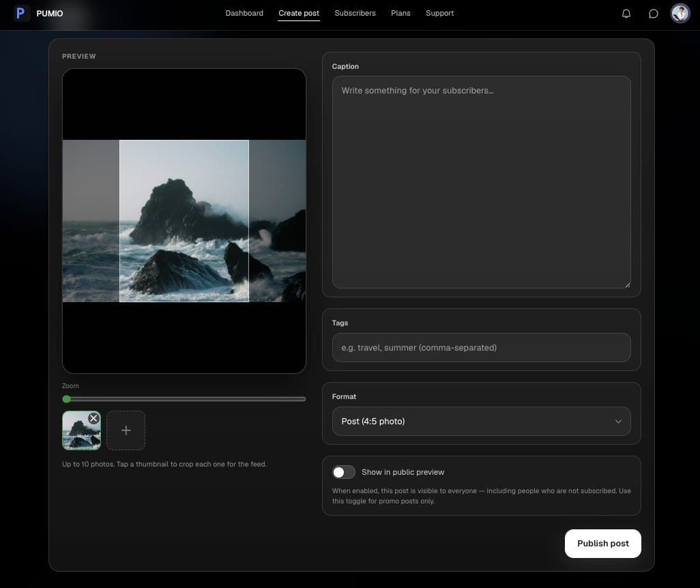Open the messages chat bubble icon
The width and height of the screenshot is (700, 588).
tap(653, 14)
